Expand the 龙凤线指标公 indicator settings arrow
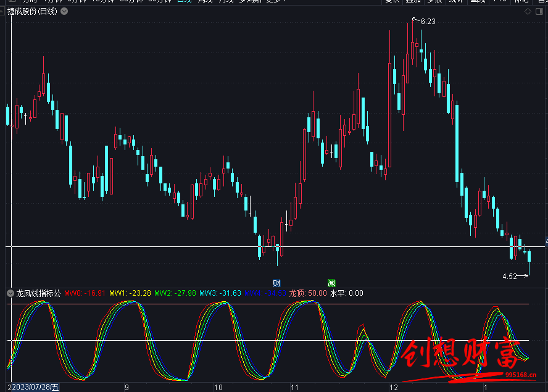The width and height of the screenshot is (548, 392). (x=10, y=293)
